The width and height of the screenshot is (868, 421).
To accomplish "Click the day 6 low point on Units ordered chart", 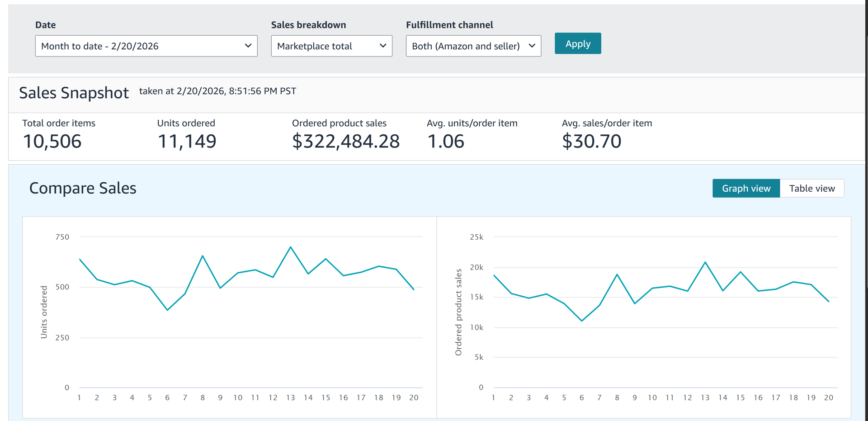I will pyautogui.click(x=167, y=310).
